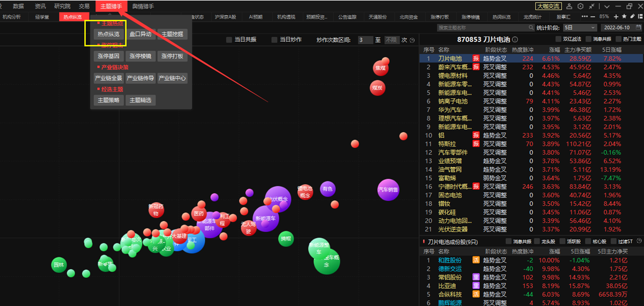The image size is (644, 306).
Task: Click the info icon beside 刀片电池 title
Action: click(515, 40)
